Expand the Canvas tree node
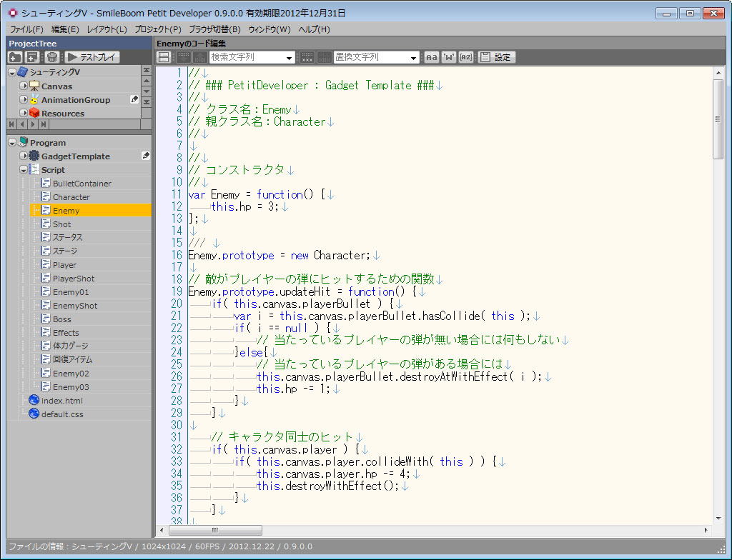Viewport: 732px width, 560px height. (24, 86)
